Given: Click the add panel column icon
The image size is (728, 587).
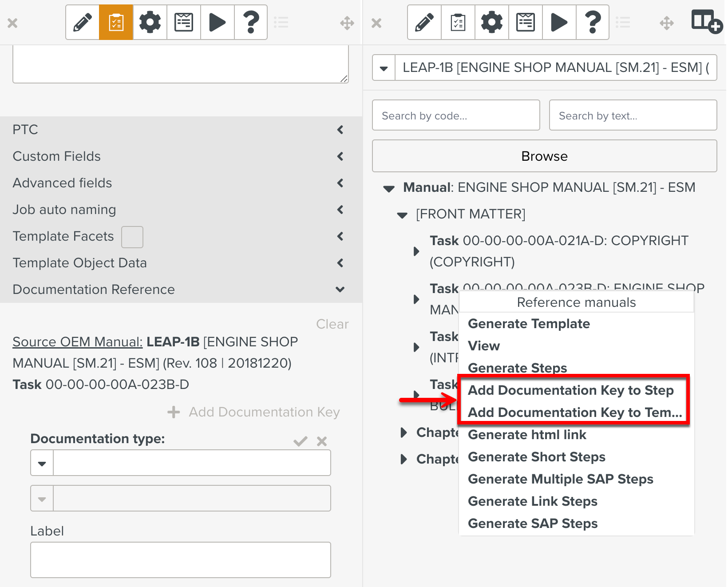Looking at the screenshot, I should pos(707,21).
